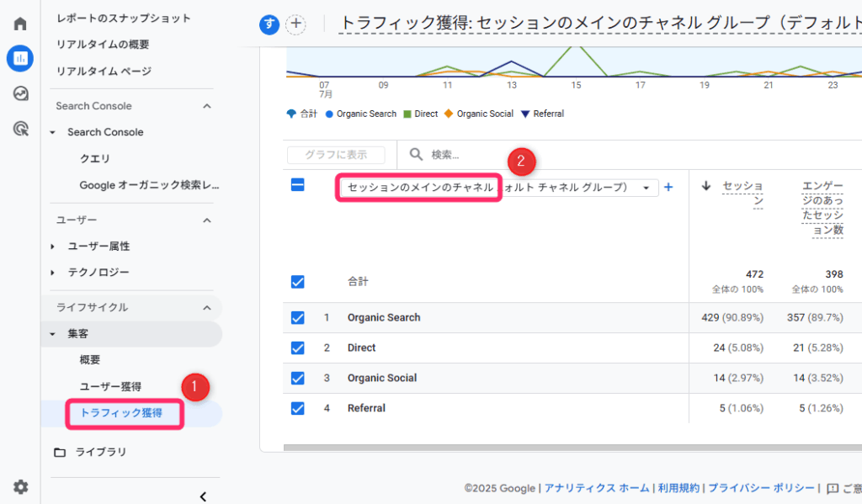Expand the ユーザー属性 tree arrow
The width and height of the screenshot is (862, 504).
(53, 247)
